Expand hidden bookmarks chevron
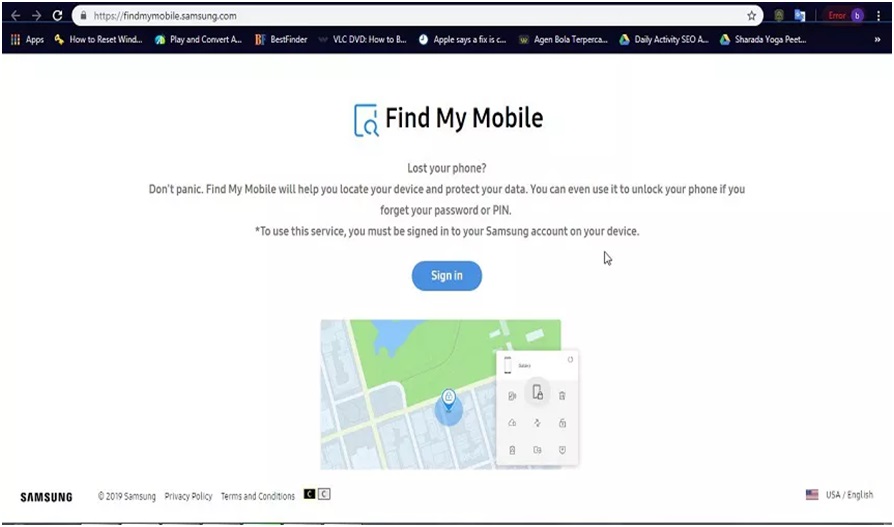Screen dimensions: 894x527 coord(877,39)
